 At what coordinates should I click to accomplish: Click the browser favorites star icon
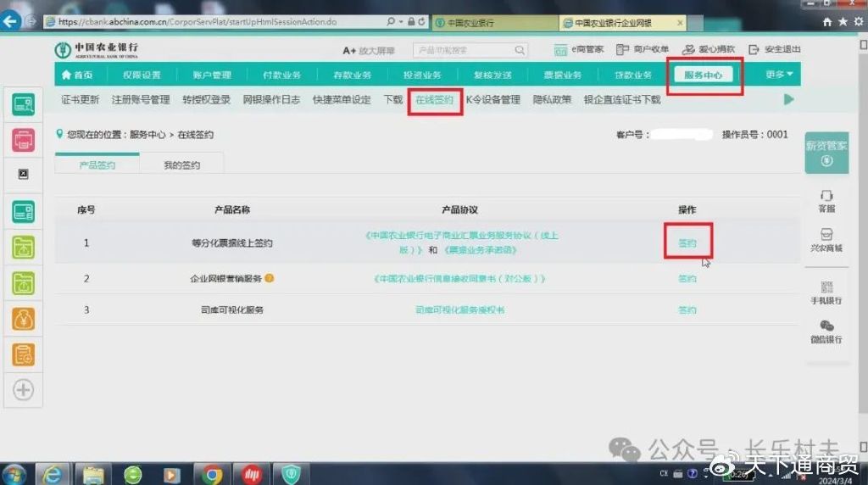coord(843,21)
